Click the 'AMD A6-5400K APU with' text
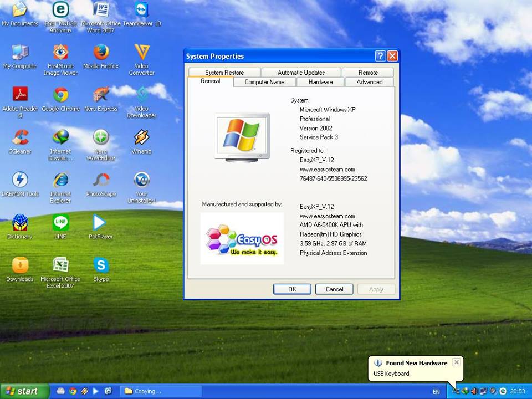The height and width of the screenshot is (399, 532). point(331,225)
